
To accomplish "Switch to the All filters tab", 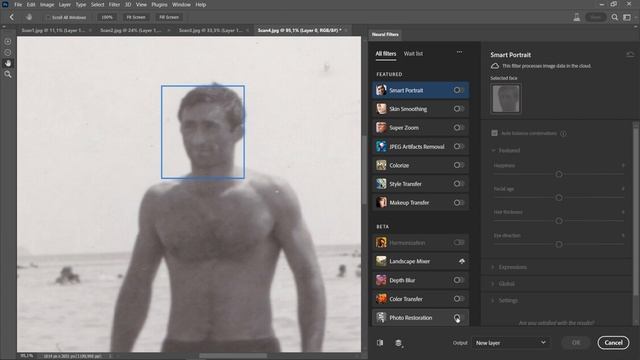I will click(386, 53).
